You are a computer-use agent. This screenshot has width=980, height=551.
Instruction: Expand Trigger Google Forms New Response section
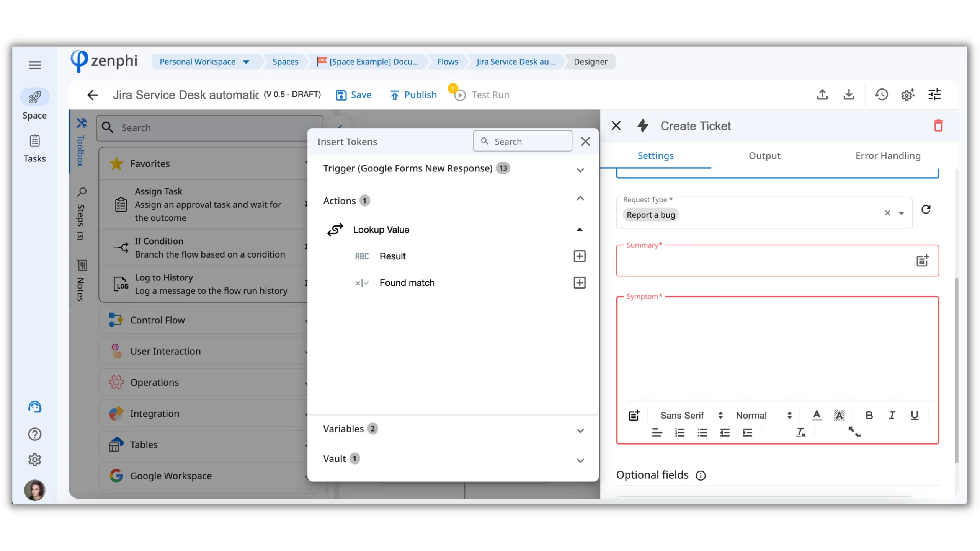pyautogui.click(x=580, y=170)
